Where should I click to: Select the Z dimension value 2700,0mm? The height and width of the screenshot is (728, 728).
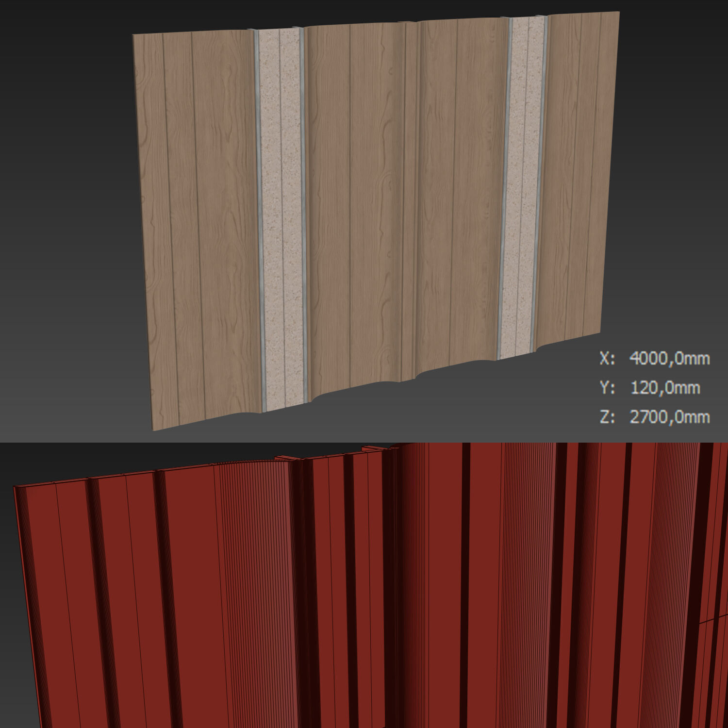click(x=669, y=417)
